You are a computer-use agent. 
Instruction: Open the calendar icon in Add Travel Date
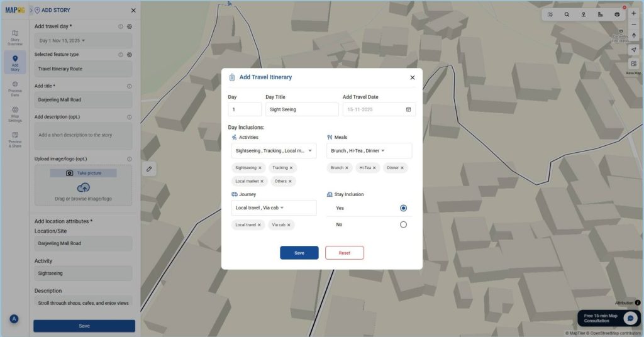tap(408, 109)
